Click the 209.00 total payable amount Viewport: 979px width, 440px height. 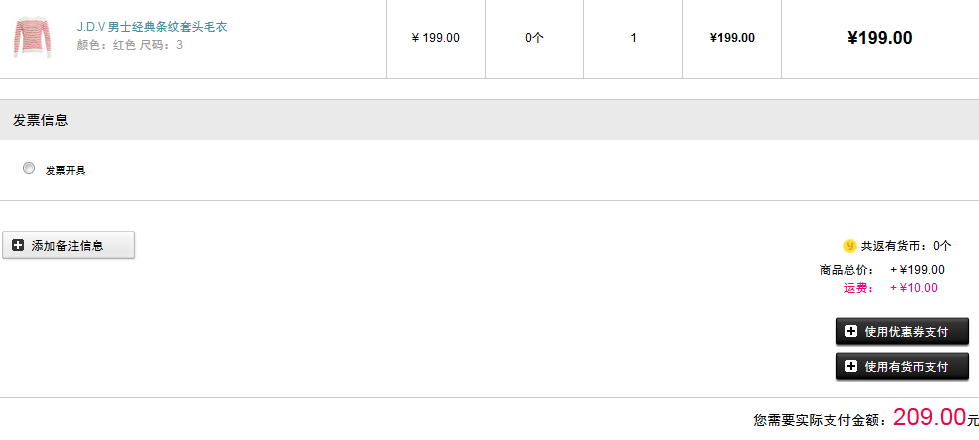point(930,417)
